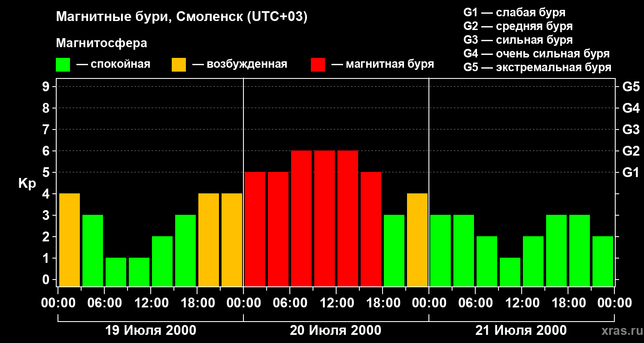The image size is (644, 343).
Task: Click the 'G1 — слабая буря' description line
Action: 514,12
